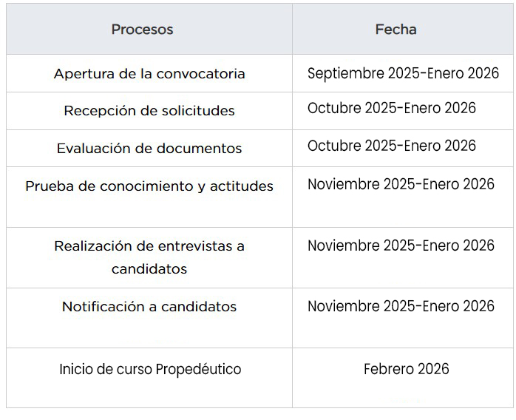Select Realización de entrevistas a candidatos
Image resolution: width=516 pixels, height=420 pixels.
[x=149, y=257]
